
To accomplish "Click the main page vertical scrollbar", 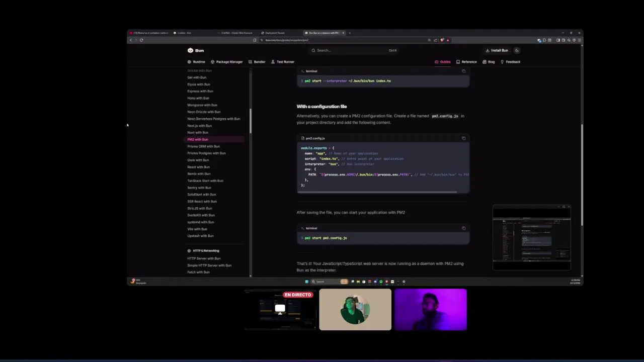I will (x=582, y=174).
